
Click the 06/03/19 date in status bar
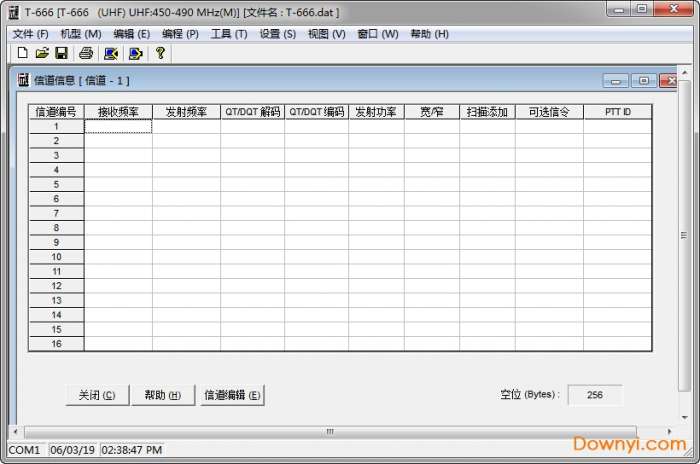click(72, 450)
